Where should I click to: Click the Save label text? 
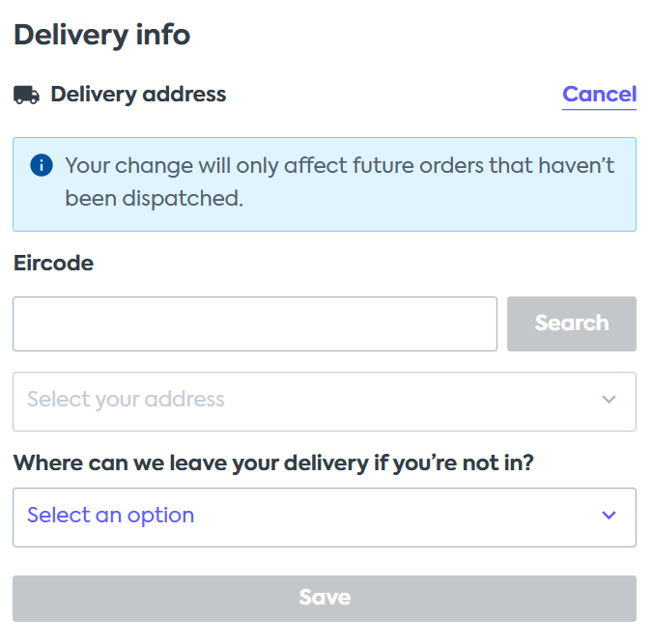tap(325, 598)
